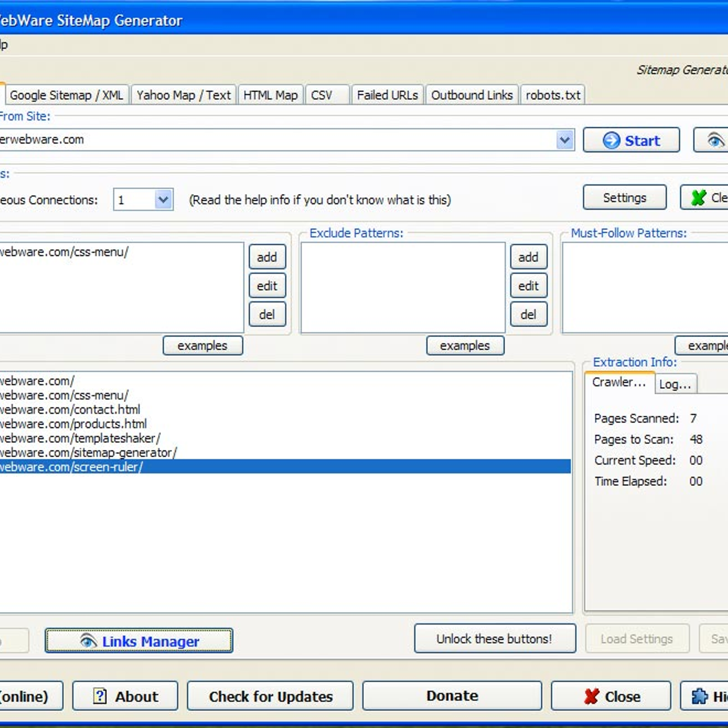Image resolution: width=728 pixels, height=728 pixels.
Task: Show the Outbound Links tab
Action: (472, 95)
